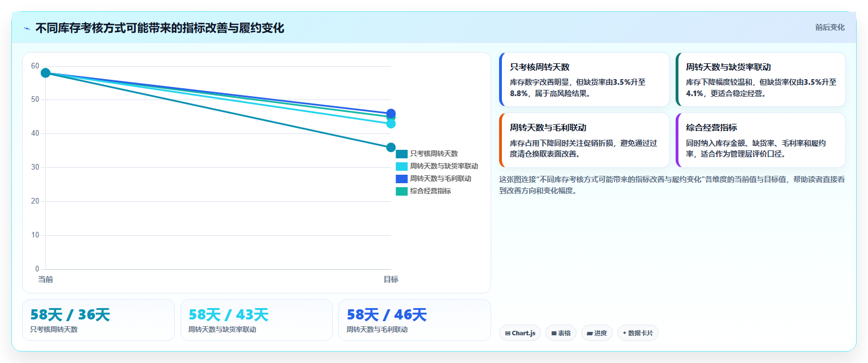The image size is (868, 363).
Task: Click the Chart.js tag pill
Action: tap(520, 333)
